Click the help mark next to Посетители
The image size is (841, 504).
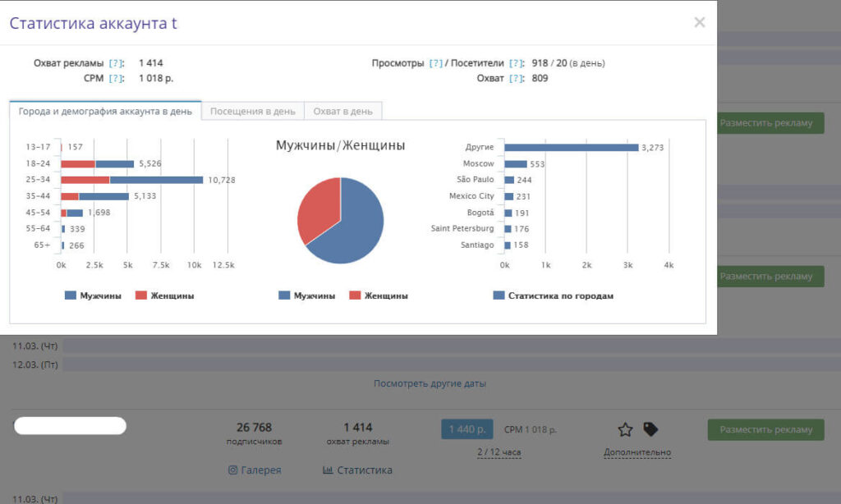pyautogui.click(x=516, y=63)
